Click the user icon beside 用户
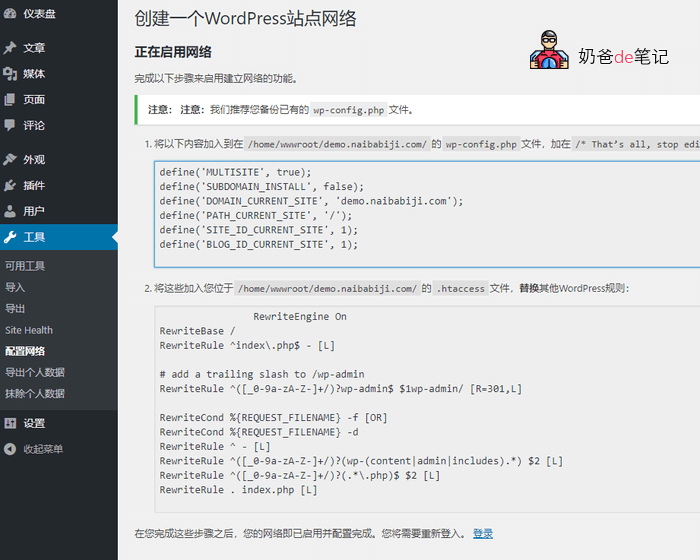The width and height of the screenshot is (700, 560). pyautogui.click(x=10, y=211)
